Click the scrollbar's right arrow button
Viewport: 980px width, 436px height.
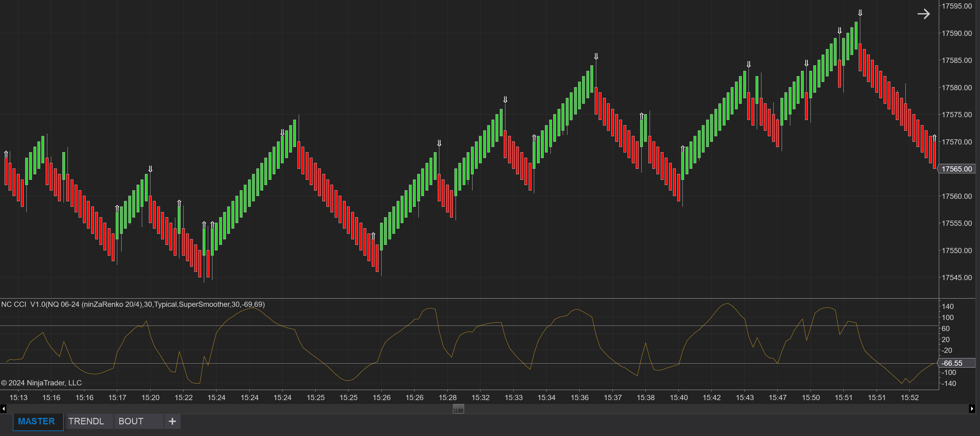[972, 409]
